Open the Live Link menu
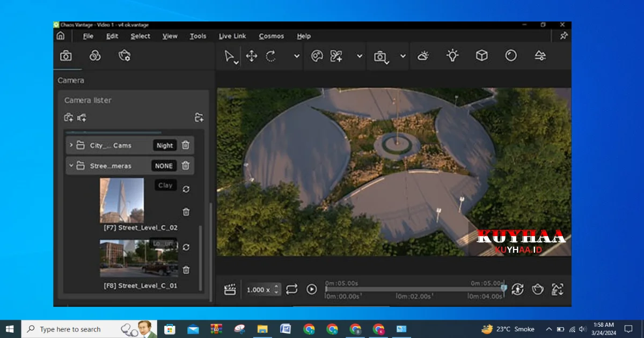 point(232,36)
